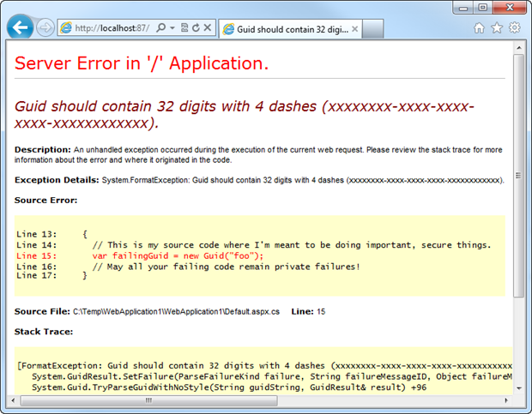Click the 'Source File:' label

click(42, 311)
